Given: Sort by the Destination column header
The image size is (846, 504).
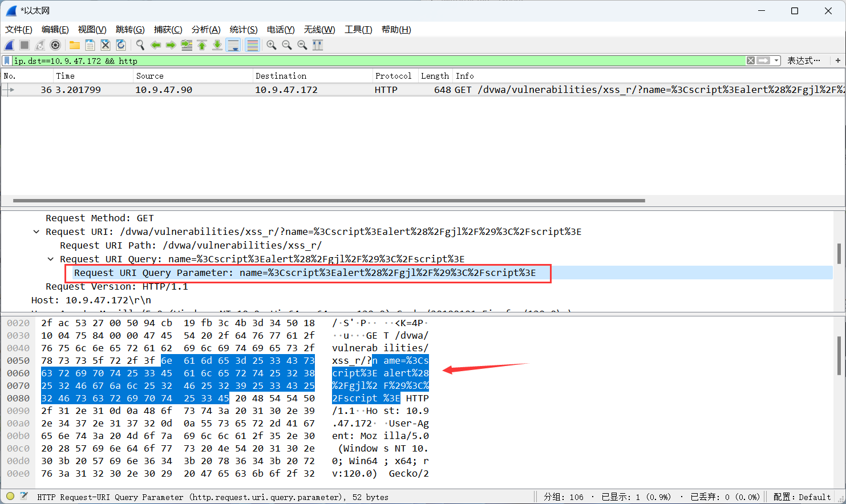Looking at the screenshot, I should [313, 76].
